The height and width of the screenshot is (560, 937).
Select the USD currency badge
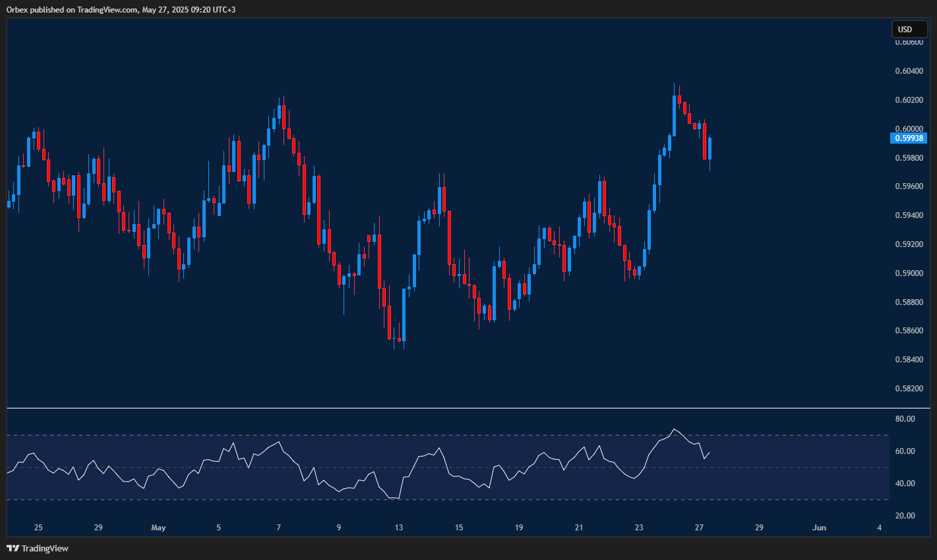tap(909, 29)
